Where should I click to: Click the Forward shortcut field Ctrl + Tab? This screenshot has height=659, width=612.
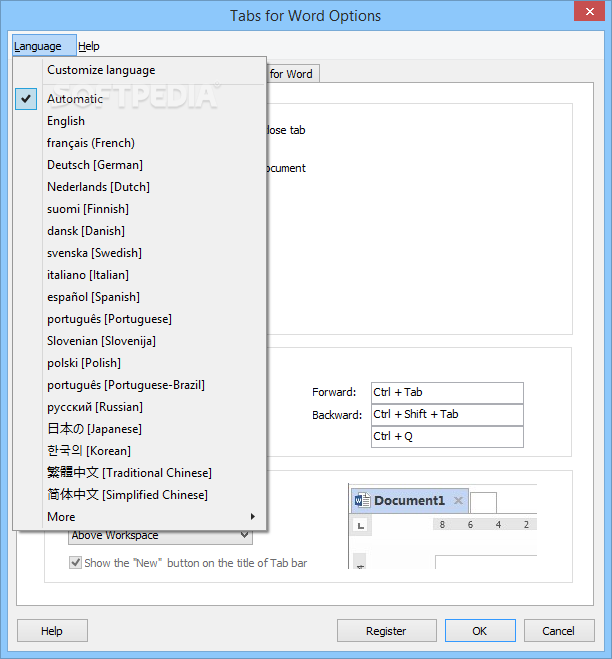pos(447,393)
